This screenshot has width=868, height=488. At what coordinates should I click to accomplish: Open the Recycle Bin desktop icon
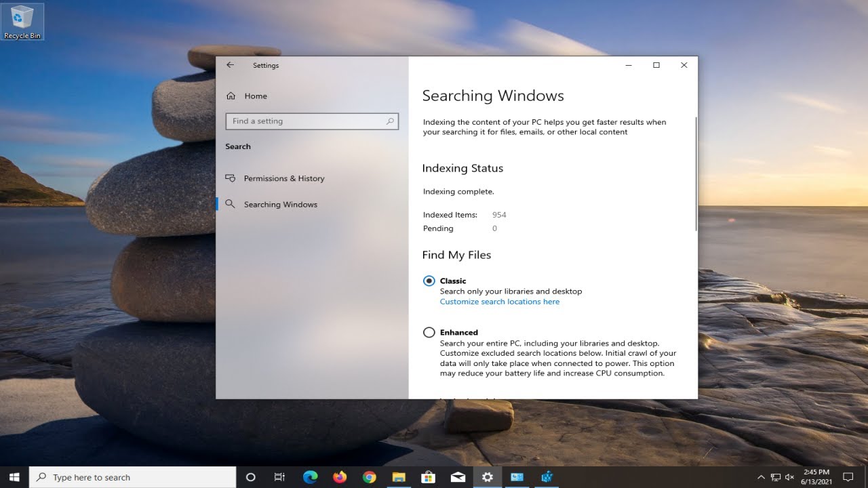(22, 22)
